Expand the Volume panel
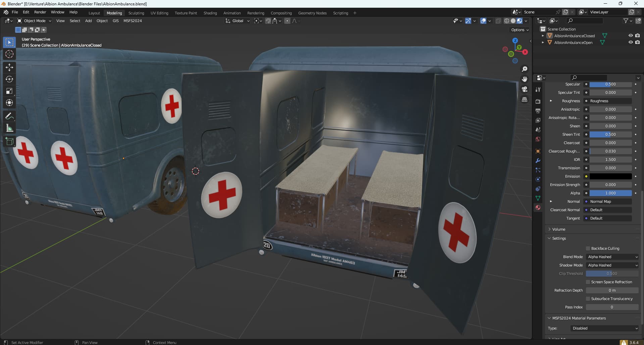 (x=559, y=229)
